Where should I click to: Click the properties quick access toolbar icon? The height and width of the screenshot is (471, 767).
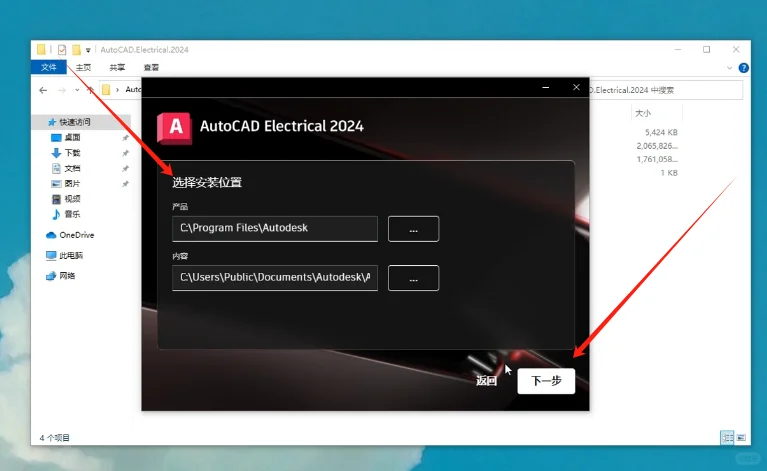coord(62,49)
